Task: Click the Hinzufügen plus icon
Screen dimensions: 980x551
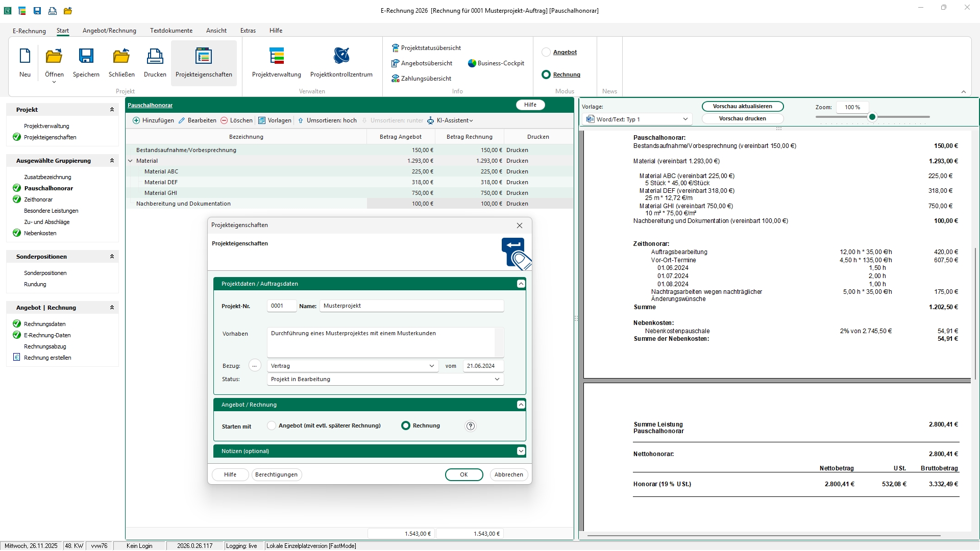Action: (x=136, y=120)
